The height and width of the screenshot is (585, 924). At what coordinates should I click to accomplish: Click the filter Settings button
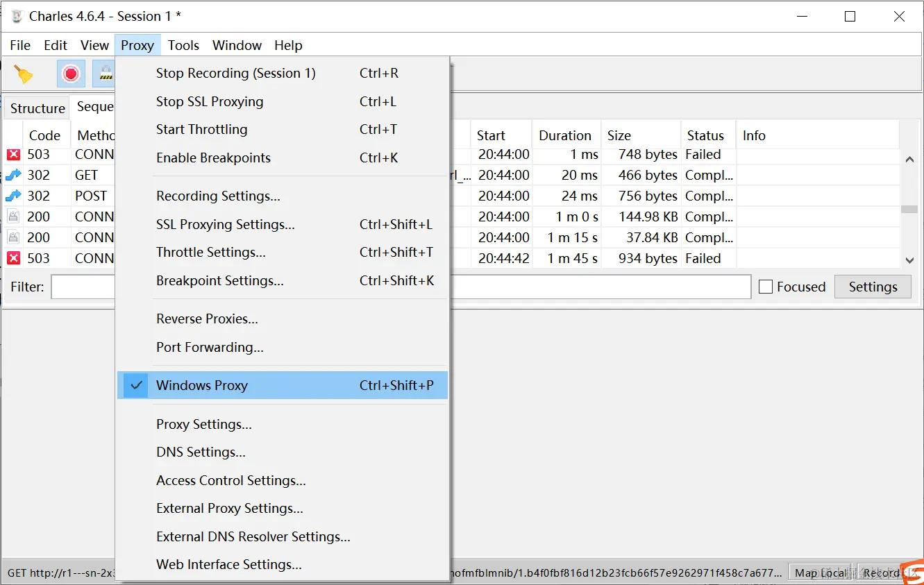coord(873,287)
